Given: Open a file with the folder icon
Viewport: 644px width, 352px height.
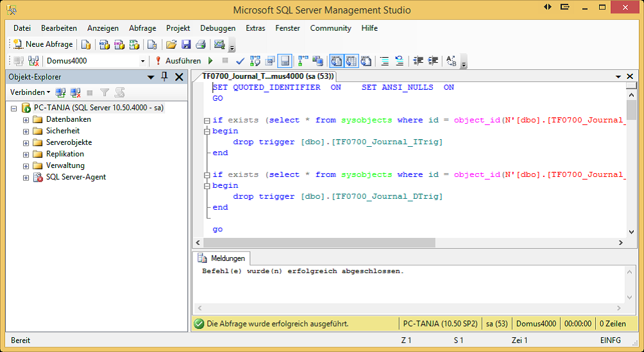Looking at the screenshot, I should click(171, 44).
